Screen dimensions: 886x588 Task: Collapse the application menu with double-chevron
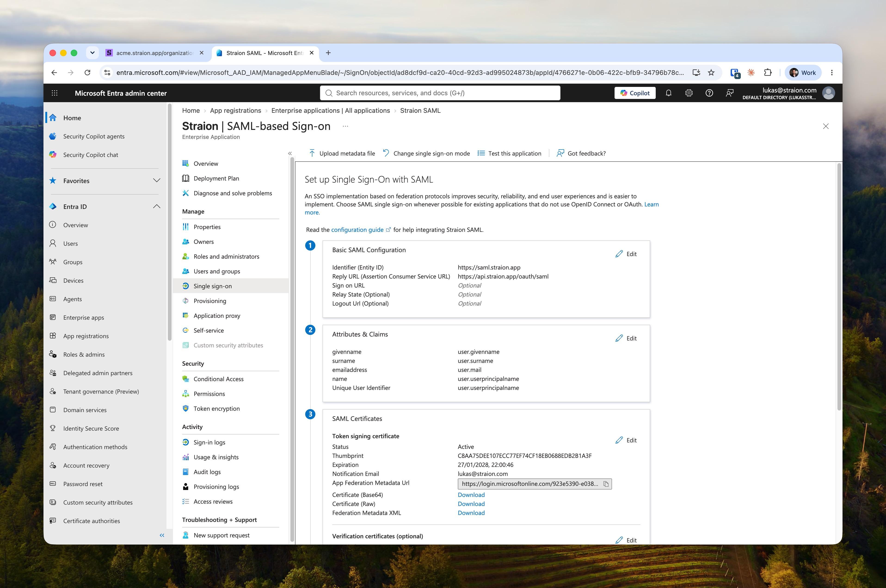click(290, 153)
